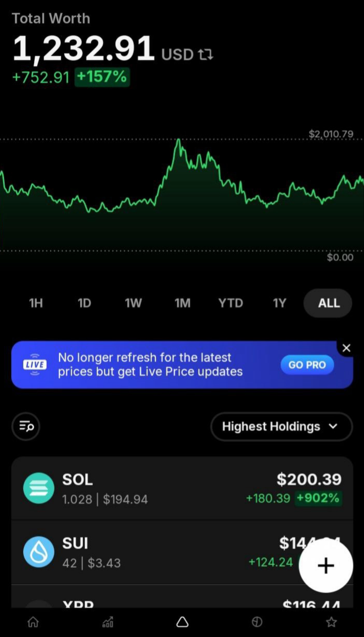Viewport: 364px width, 637px height.
Task: Select the YTD chart range
Action: pyautogui.click(x=231, y=303)
